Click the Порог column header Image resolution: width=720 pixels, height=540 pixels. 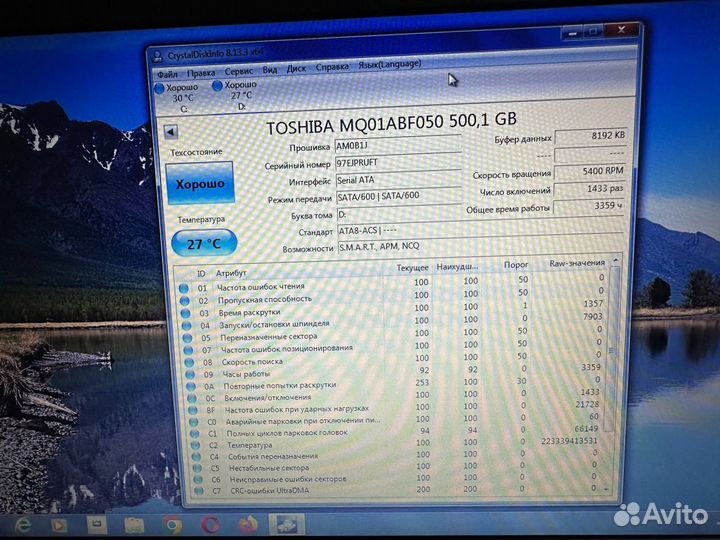point(516,264)
